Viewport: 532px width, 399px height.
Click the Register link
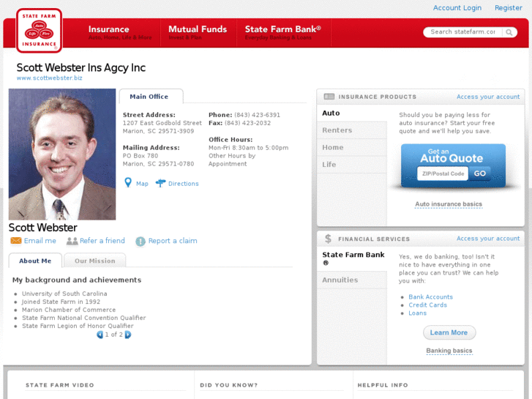509,7
